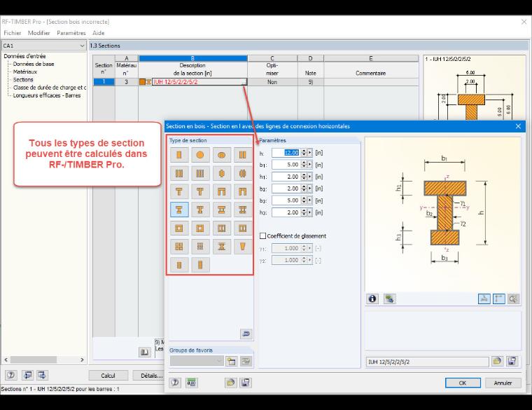Open the Fichier menu

pos(13,33)
